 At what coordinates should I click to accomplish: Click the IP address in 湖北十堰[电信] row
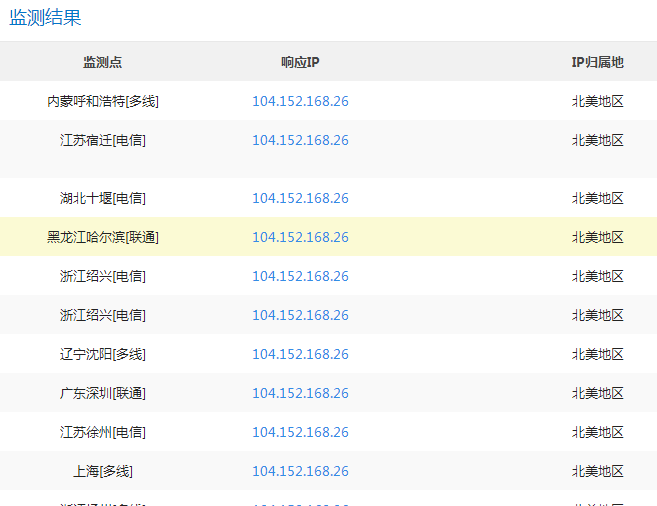pos(300,198)
